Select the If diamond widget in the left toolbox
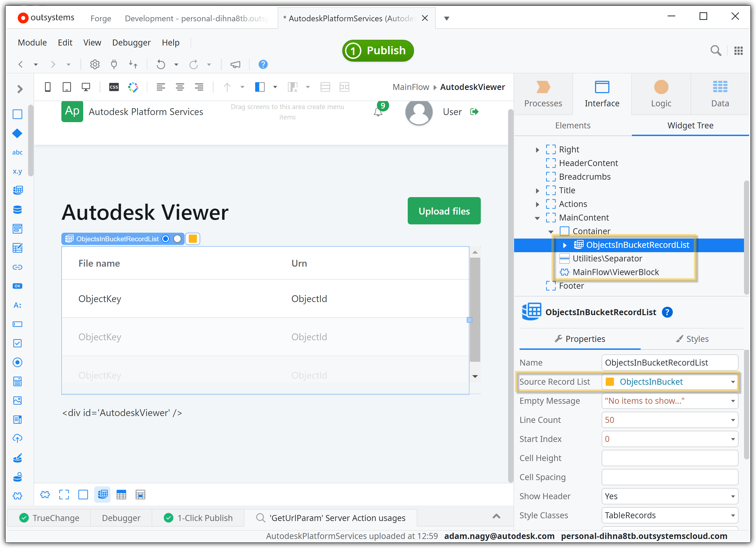 (17, 134)
